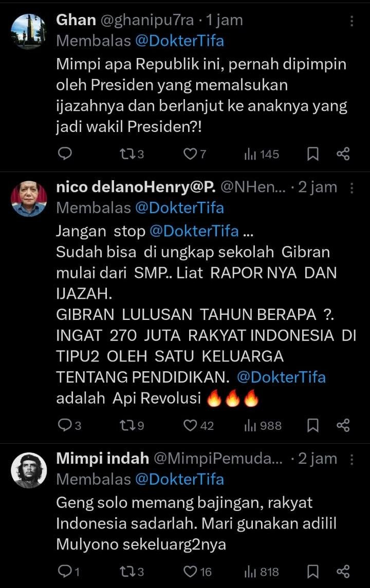Open Mimpi indah's Che Guevara avatar
The width and height of the screenshot is (370, 588).
[x=29, y=470]
